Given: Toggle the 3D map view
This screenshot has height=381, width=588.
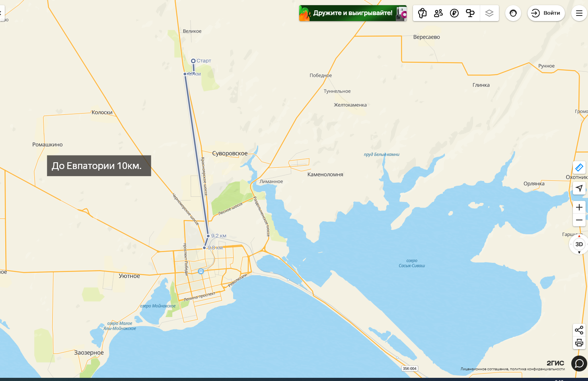Looking at the screenshot, I should [x=579, y=244].
